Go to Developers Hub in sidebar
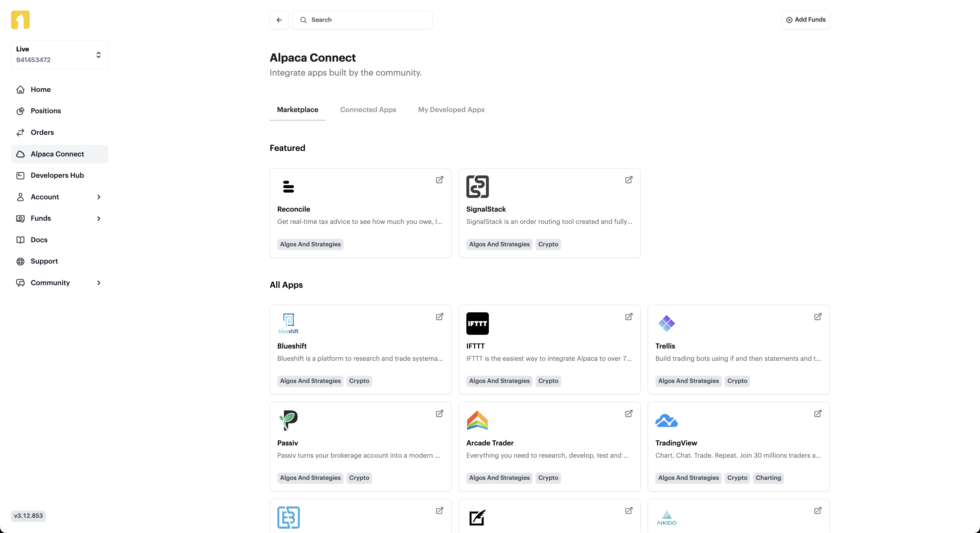This screenshot has height=533, width=980. [x=57, y=175]
